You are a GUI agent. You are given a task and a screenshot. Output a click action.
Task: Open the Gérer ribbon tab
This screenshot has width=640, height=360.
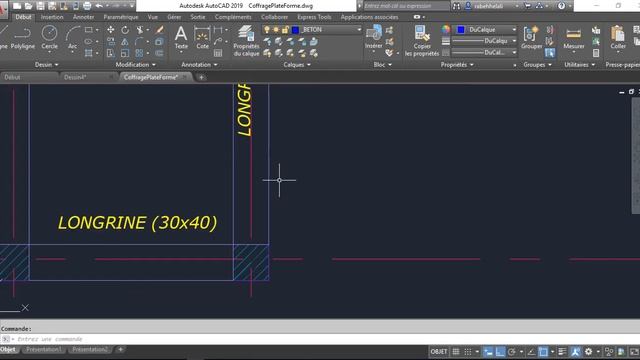(x=174, y=17)
